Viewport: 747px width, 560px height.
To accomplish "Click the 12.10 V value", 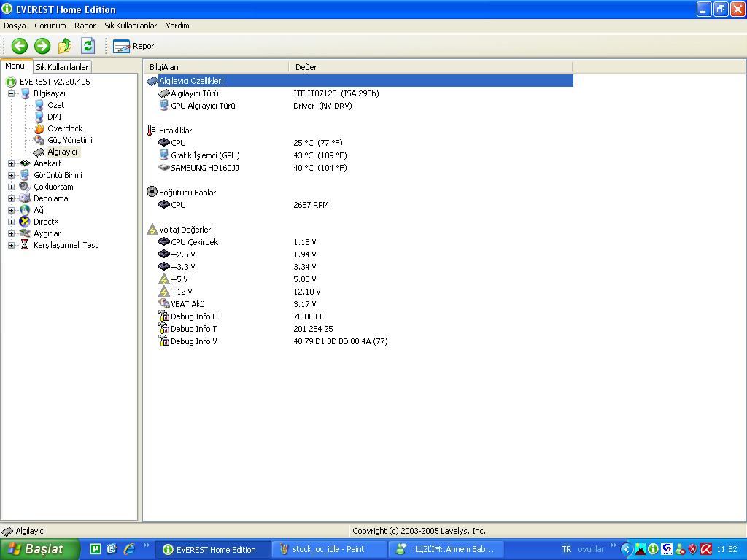I will 307,292.
